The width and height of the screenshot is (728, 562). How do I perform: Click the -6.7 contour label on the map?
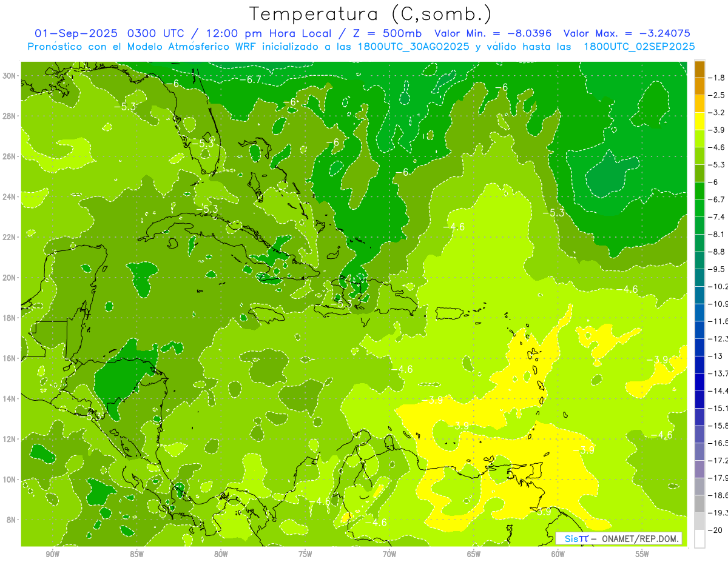(250, 79)
